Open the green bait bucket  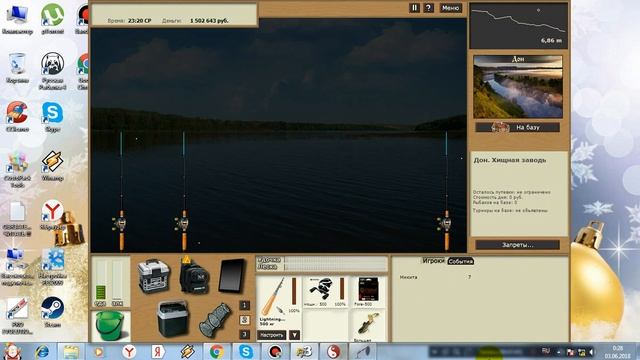pos(110,326)
